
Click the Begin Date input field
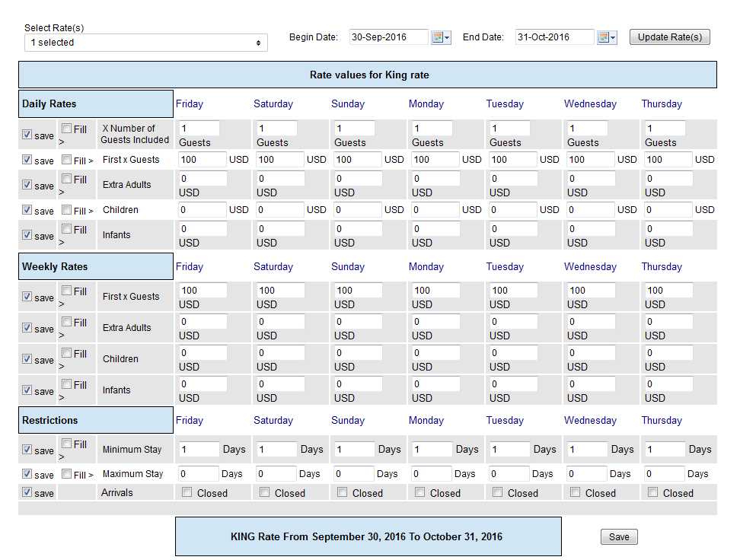pos(389,37)
